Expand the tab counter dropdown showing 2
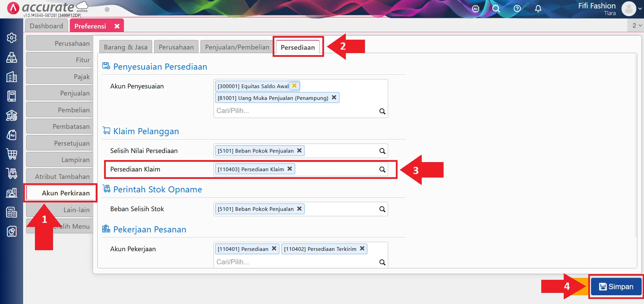This screenshot has height=304, width=644. coord(637,26)
